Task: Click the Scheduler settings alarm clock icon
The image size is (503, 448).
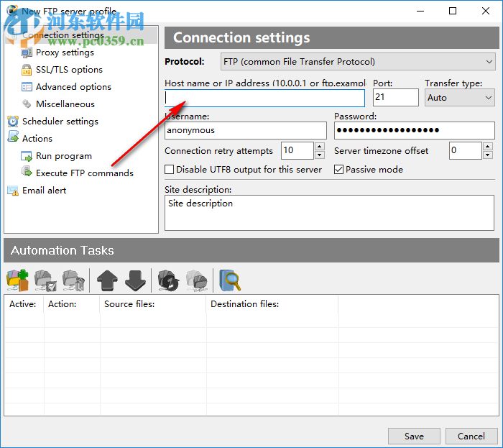Action: pos(13,122)
